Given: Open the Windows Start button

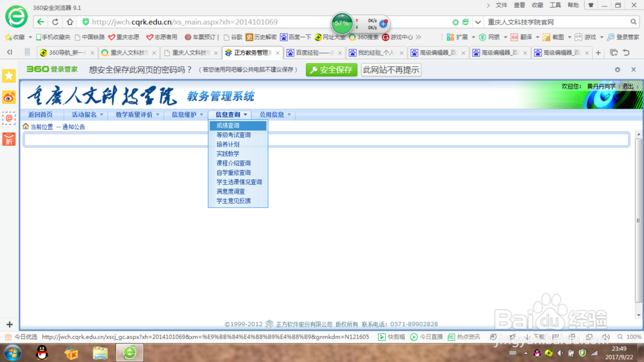Looking at the screenshot, I should point(12,353).
